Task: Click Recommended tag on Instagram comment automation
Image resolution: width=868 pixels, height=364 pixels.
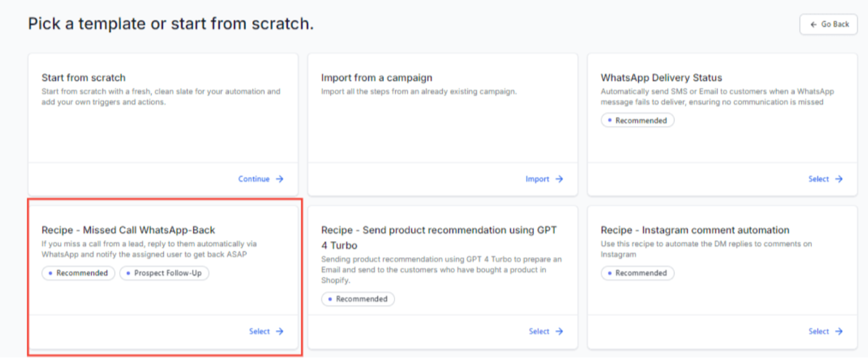Action: (638, 273)
